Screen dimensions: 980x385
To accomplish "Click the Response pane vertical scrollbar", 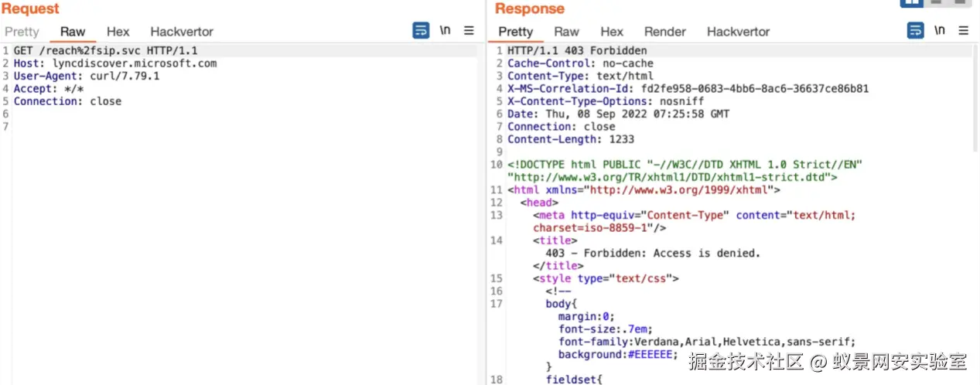I will 975,97.
